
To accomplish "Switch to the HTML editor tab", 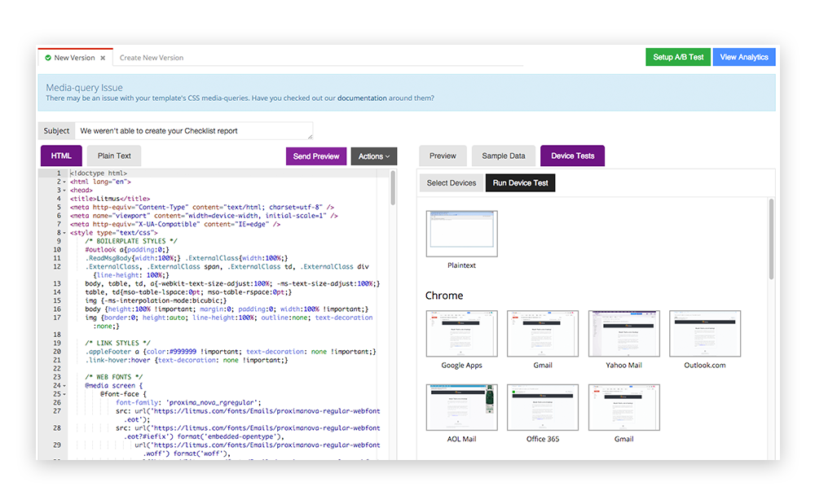I will click(x=61, y=156).
